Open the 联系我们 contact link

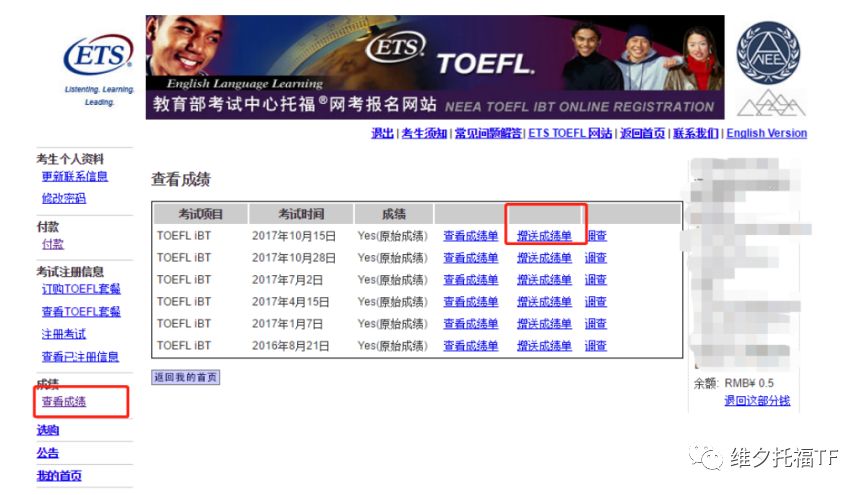pos(695,133)
